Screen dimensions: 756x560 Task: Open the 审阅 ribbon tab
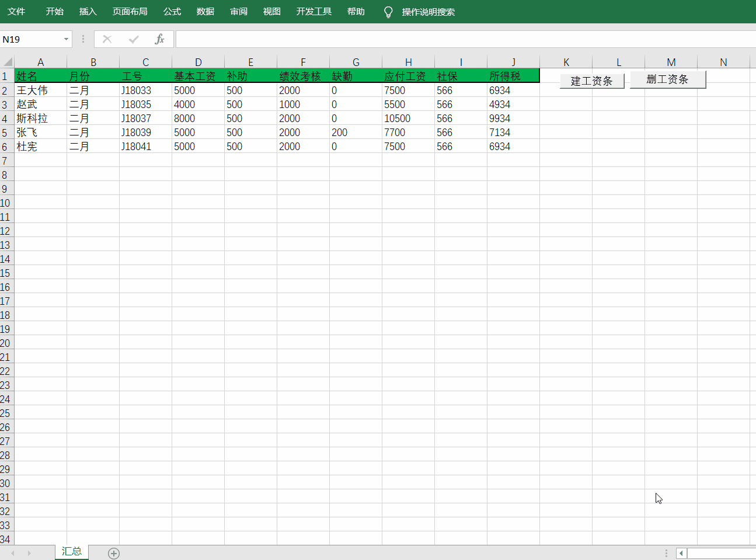[x=238, y=11]
